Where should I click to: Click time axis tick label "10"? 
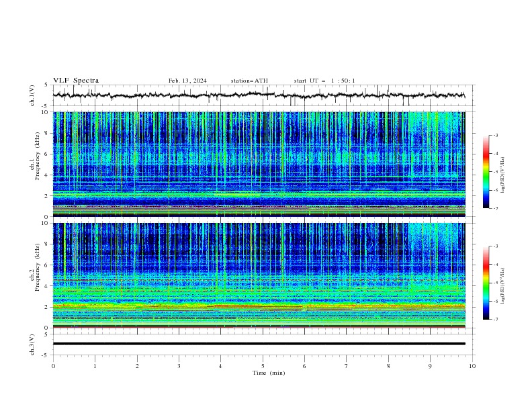[x=472, y=366]
